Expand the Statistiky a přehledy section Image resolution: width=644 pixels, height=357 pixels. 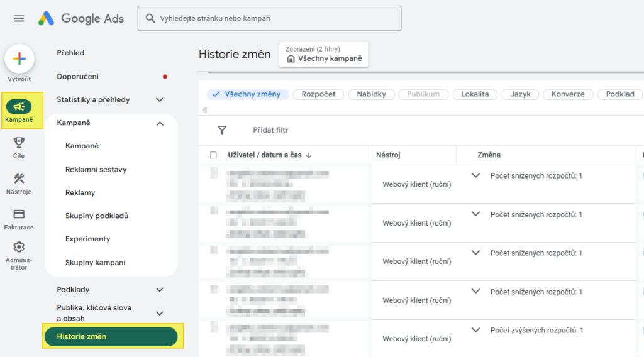tap(160, 100)
